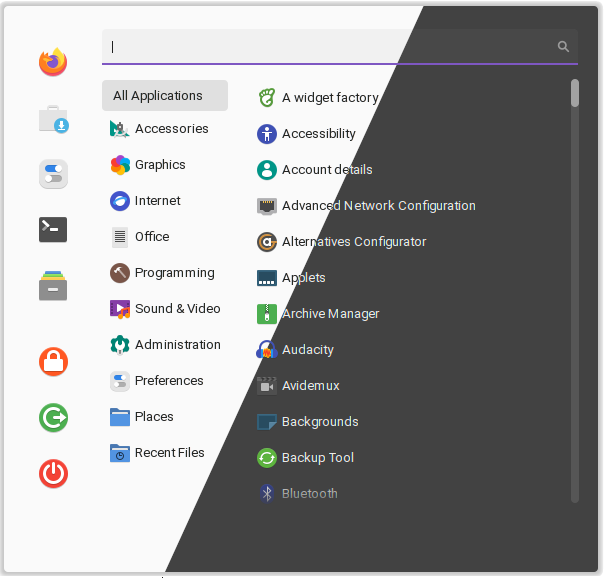Click the applications list scrollbar handle
The width and height of the screenshot is (604, 578).
pos(575,93)
